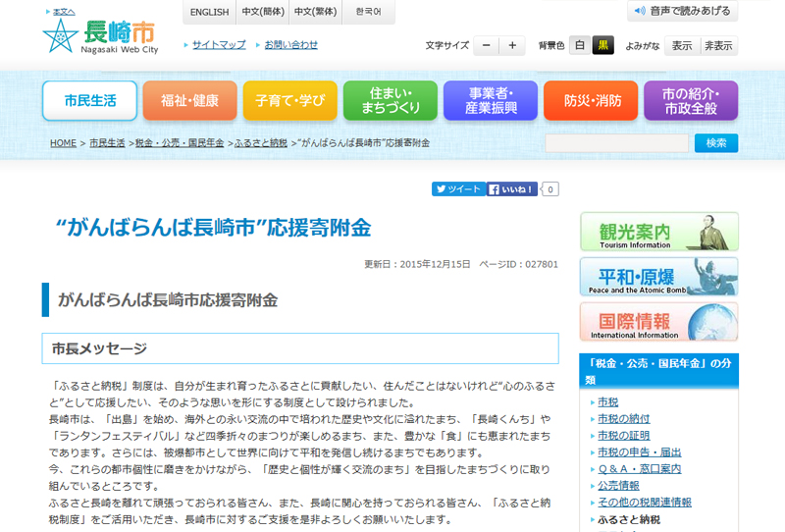Click the search text input field

tap(617, 143)
